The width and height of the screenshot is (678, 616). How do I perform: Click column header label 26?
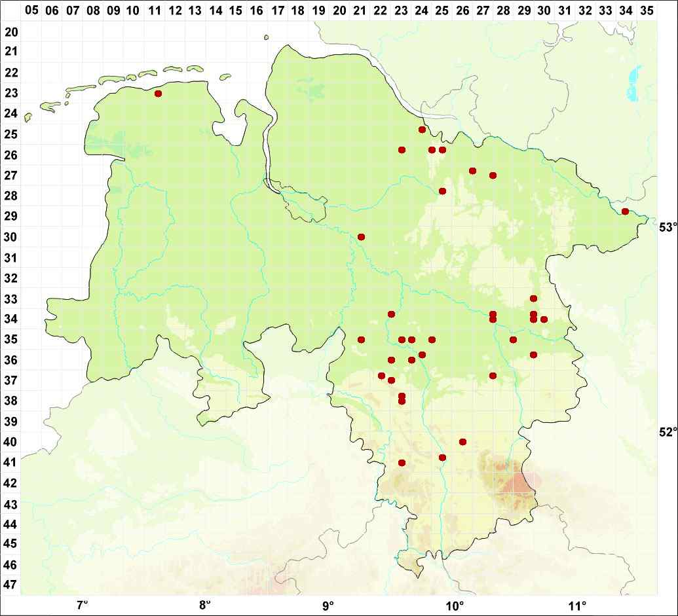462,10
